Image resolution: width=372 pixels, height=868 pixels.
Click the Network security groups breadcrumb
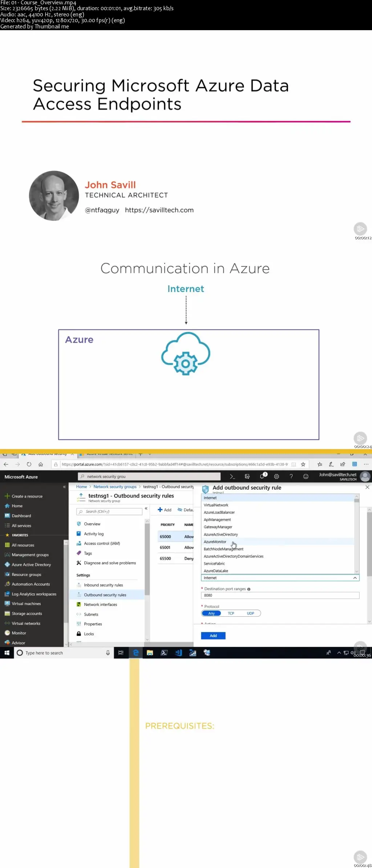coord(115,487)
